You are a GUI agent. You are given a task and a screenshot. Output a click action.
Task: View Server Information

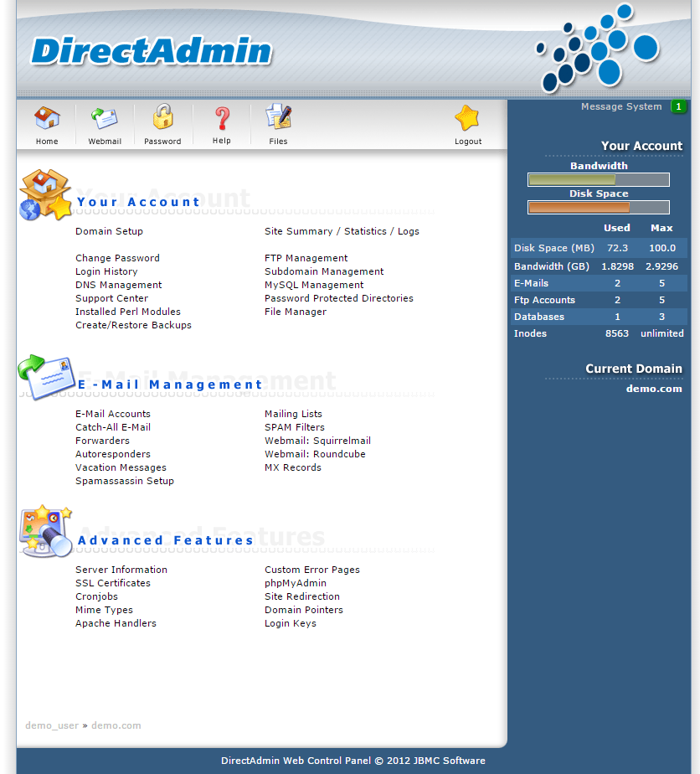tap(121, 569)
